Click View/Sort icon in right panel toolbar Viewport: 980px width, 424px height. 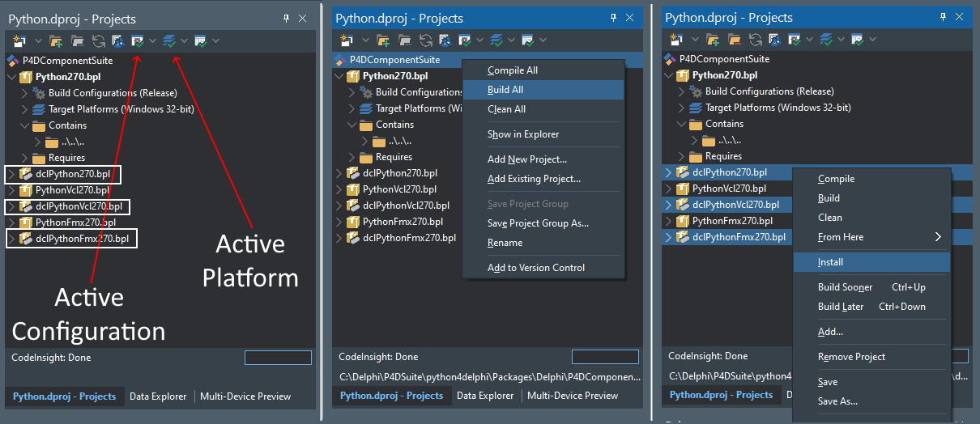[774, 39]
